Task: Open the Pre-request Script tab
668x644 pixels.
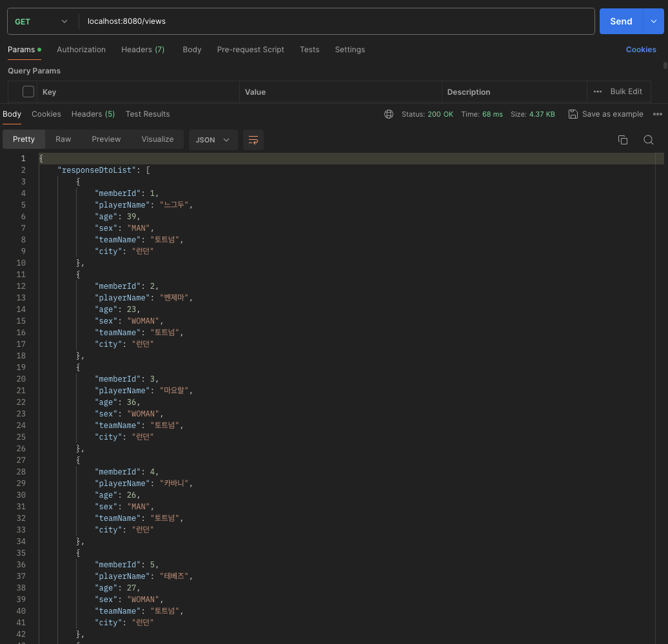Action: tap(250, 50)
